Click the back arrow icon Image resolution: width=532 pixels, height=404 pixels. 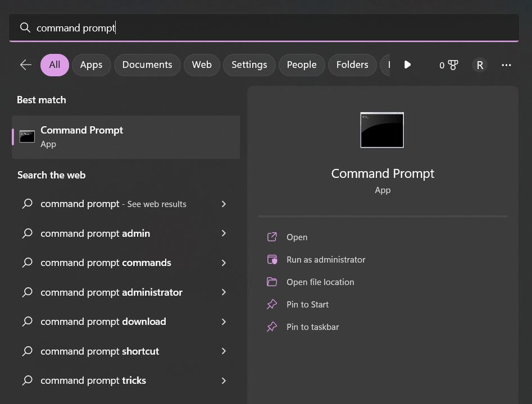(26, 65)
